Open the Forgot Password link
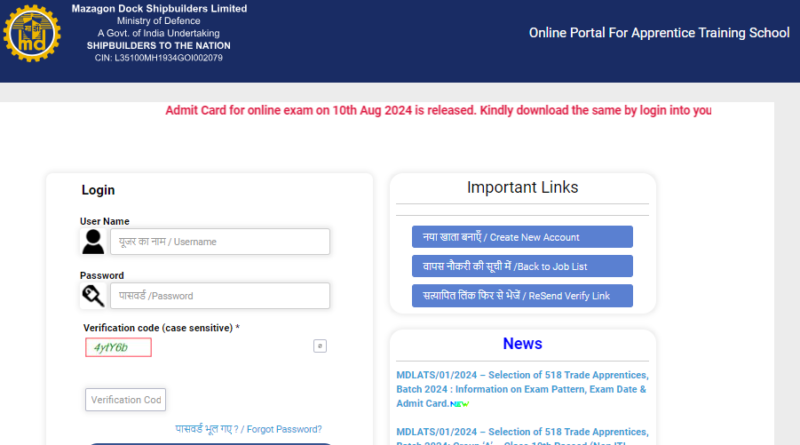The height and width of the screenshot is (445, 800). pyautogui.click(x=248, y=429)
